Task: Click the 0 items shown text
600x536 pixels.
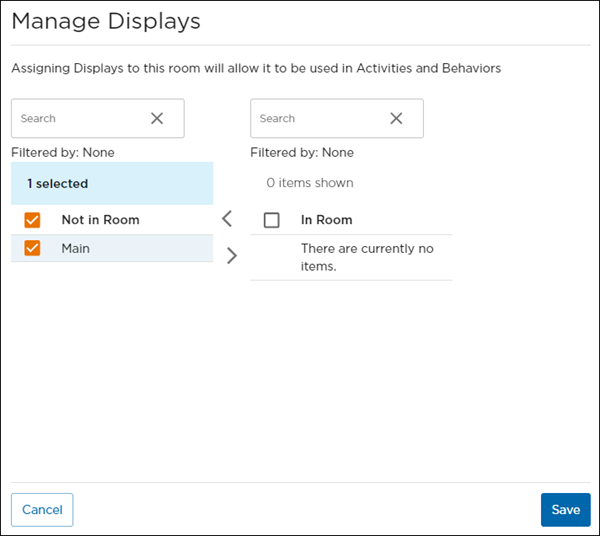Action: tap(309, 183)
